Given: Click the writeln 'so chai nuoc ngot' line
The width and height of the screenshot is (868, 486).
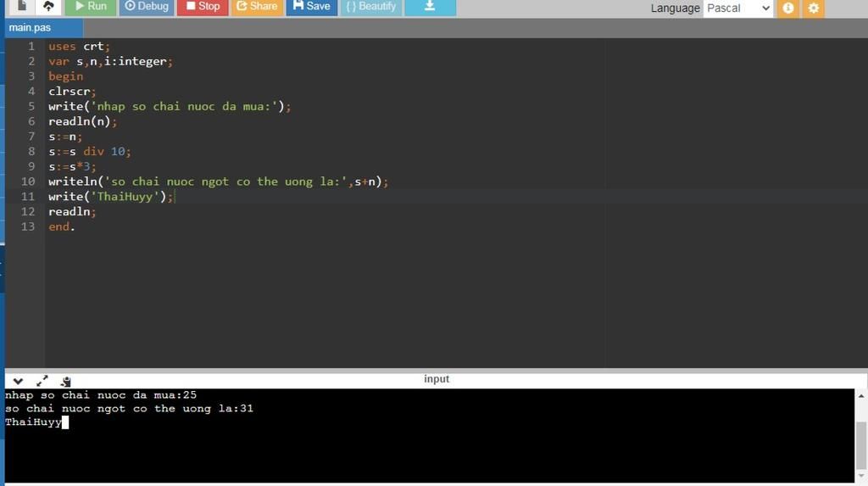Looking at the screenshot, I should (x=219, y=182).
